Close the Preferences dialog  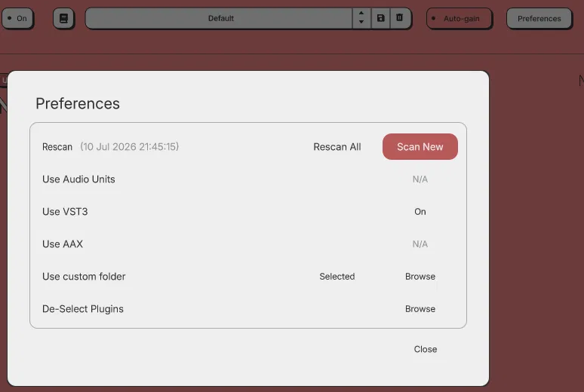click(x=426, y=349)
